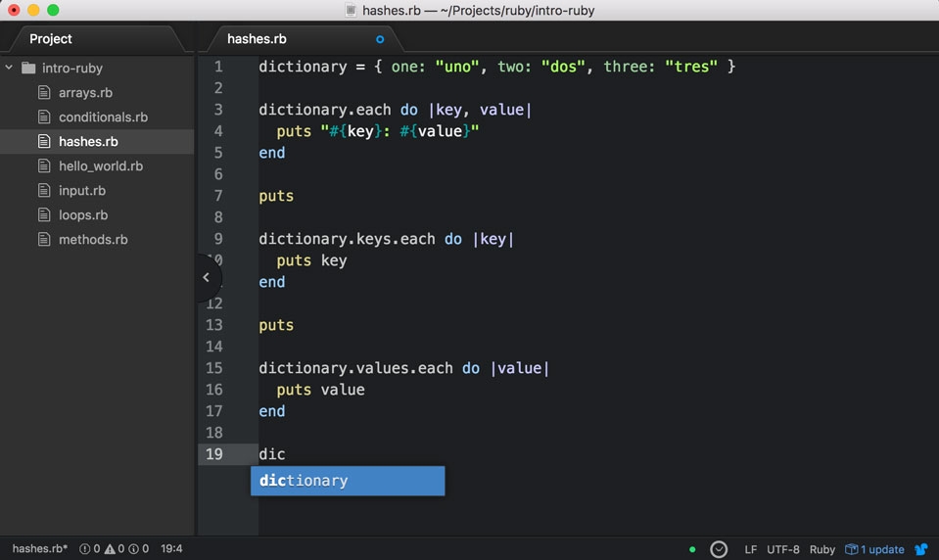Click the green status dot indicator
Image resolution: width=939 pixels, height=560 pixels.
point(692,549)
